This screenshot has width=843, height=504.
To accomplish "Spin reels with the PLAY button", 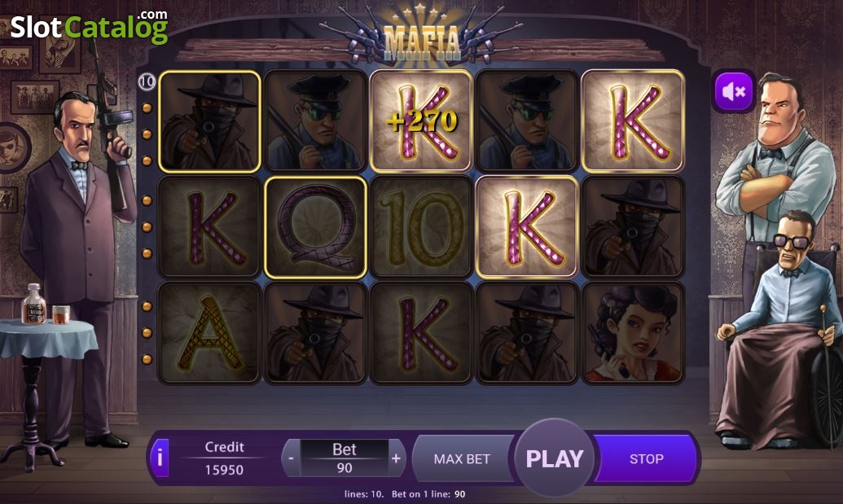I will point(555,458).
